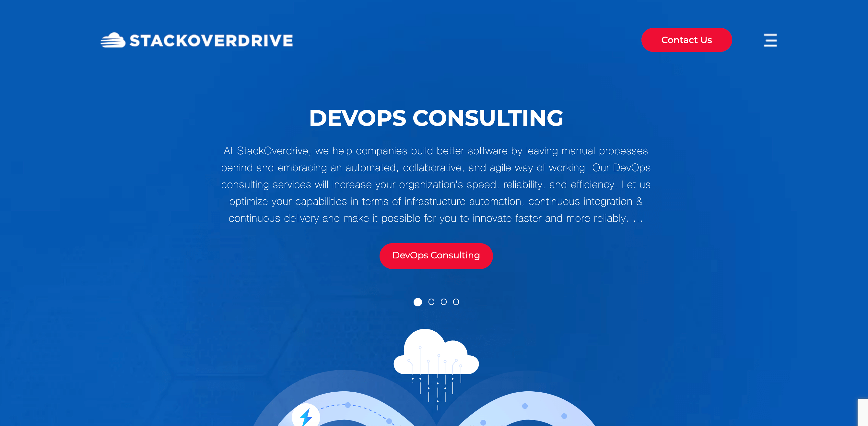Click the DevOps Consulting section link
Screen dimensions: 868x426
coord(436,256)
